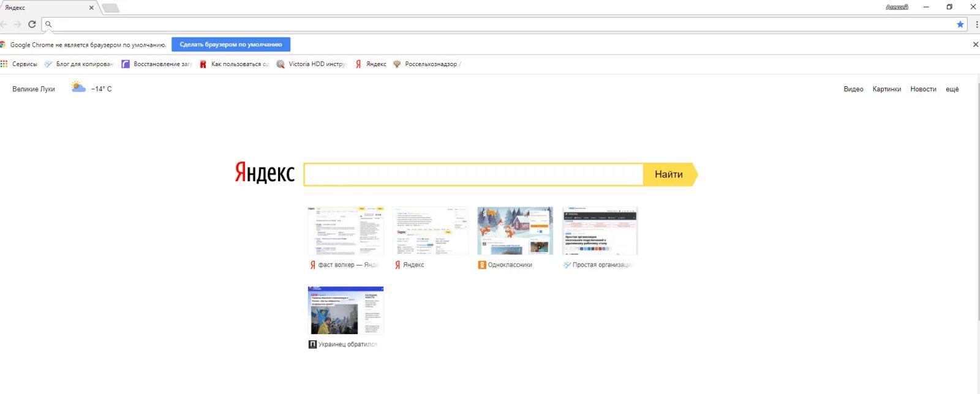Open Как пользоваться bookmark
Image resolution: width=980 pixels, height=394 pixels.
click(234, 64)
